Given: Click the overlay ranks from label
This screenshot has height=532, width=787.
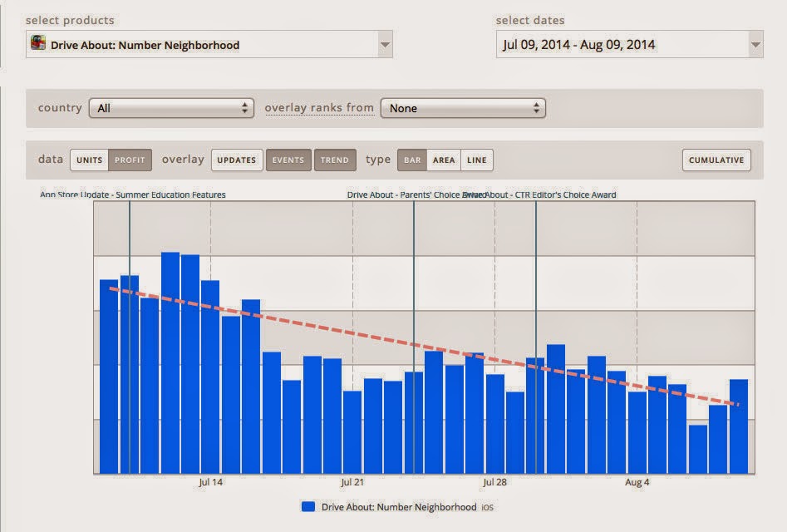Looking at the screenshot, I should coord(319,107).
